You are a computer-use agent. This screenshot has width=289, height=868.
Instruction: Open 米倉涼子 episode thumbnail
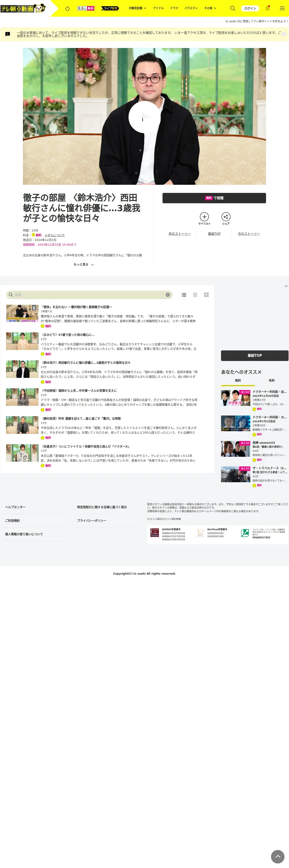(x=22, y=453)
